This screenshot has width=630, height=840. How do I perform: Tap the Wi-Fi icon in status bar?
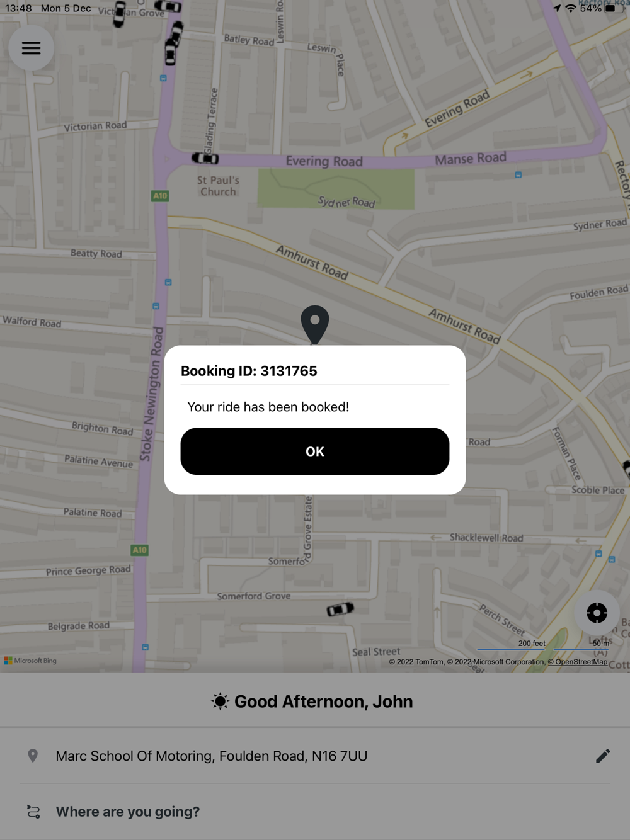pos(571,8)
